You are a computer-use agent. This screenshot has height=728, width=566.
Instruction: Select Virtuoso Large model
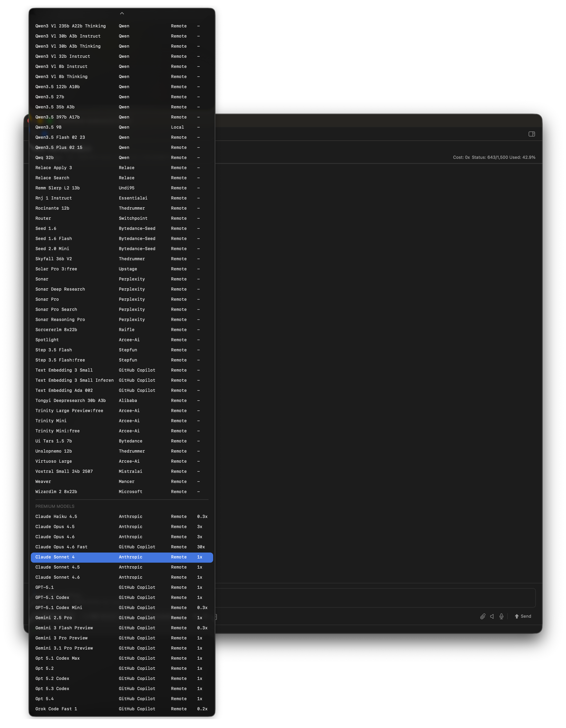pos(122,461)
